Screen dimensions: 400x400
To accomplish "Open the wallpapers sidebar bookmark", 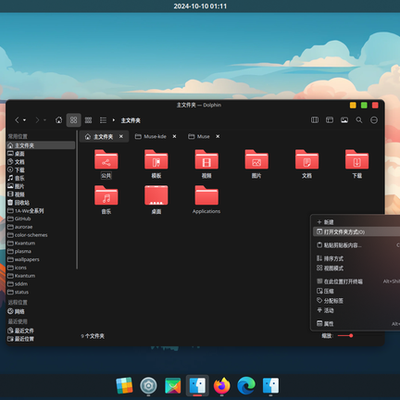I will pyautogui.click(x=41, y=259).
